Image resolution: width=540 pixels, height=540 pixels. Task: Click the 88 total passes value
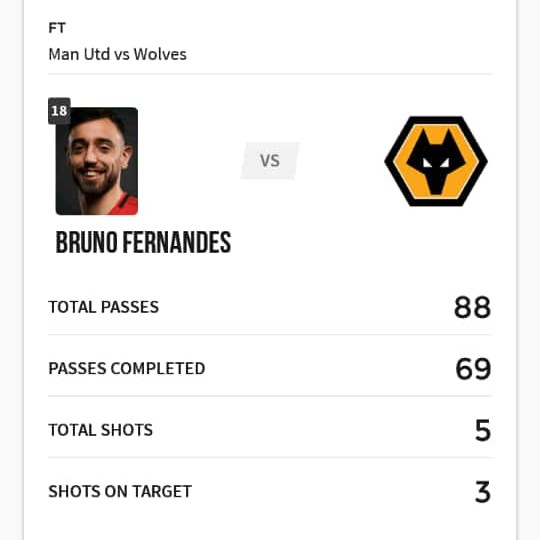[x=472, y=307]
